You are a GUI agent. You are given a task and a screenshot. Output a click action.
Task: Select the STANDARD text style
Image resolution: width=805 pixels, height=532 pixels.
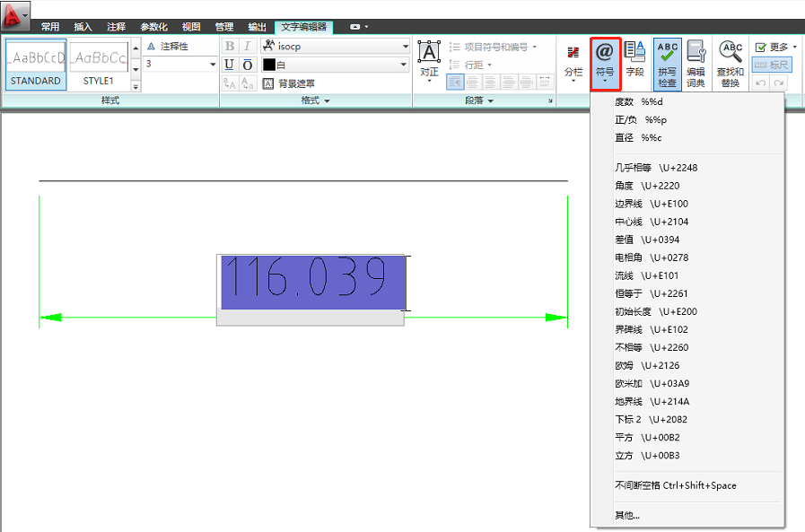click(36, 65)
